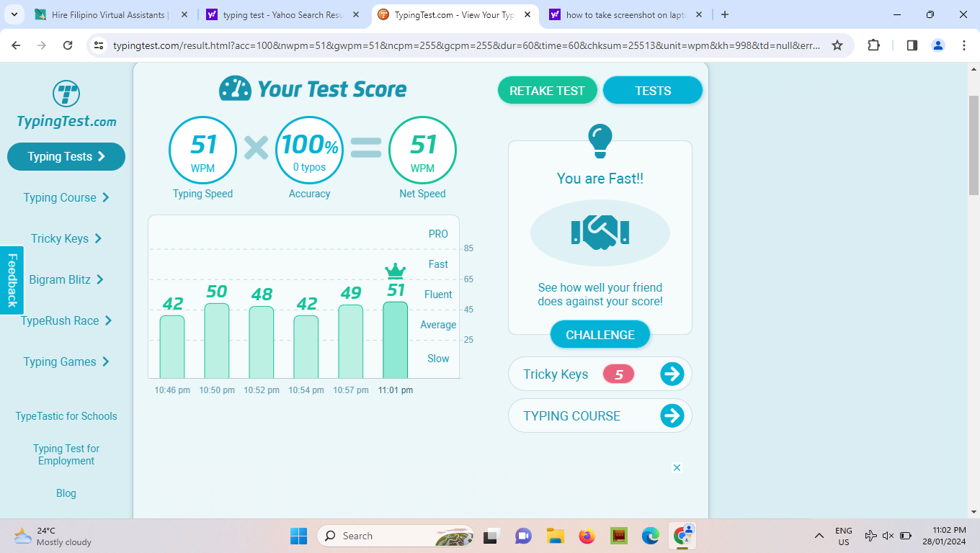Click the 10:46 pm bar showing 42
This screenshot has height=553, width=980.
click(x=172, y=346)
